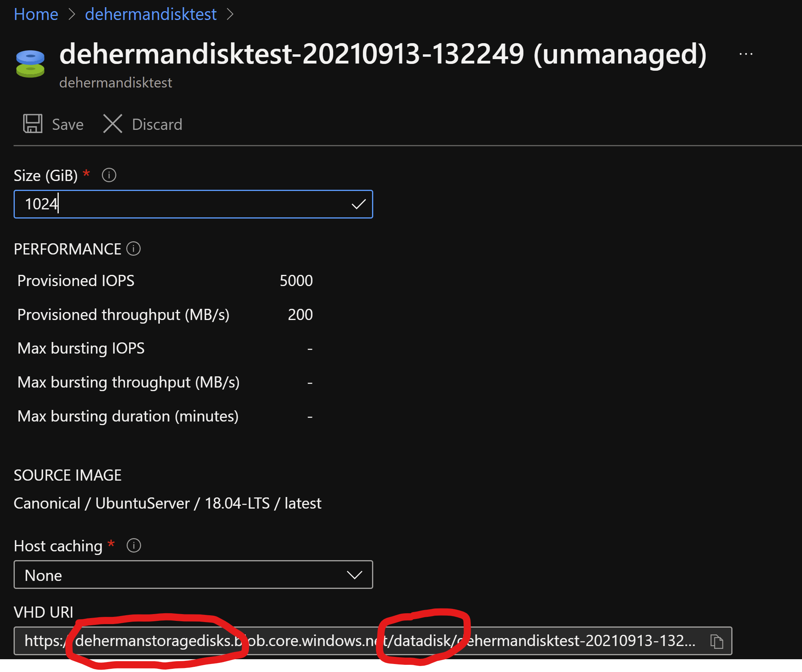Click the Size (GiB) info icon

(x=109, y=175)
